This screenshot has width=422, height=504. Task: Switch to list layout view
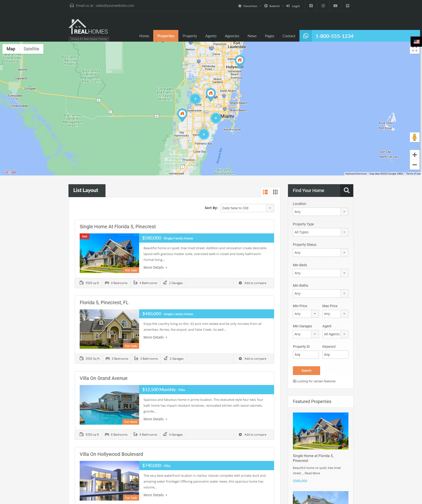pos(265,192)
